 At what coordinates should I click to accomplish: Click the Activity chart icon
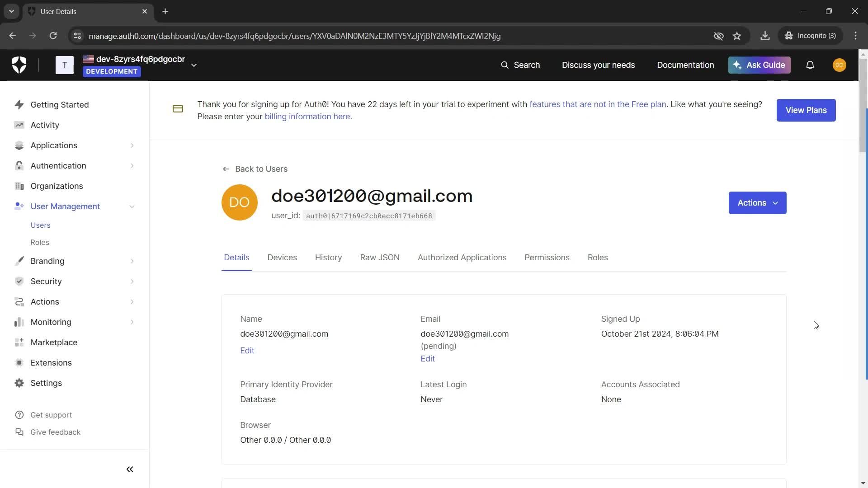point(19,125)
